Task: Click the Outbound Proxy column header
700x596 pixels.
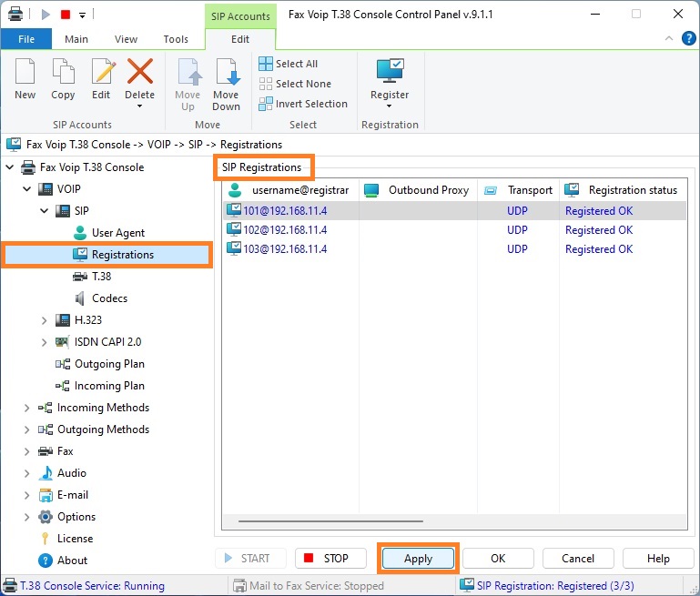Action: pos(419,190)
